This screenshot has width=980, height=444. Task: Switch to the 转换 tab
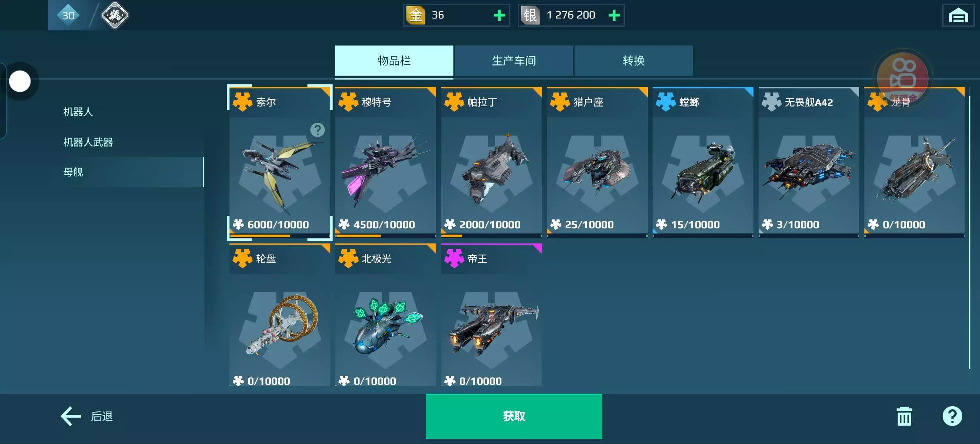(633, 61)
